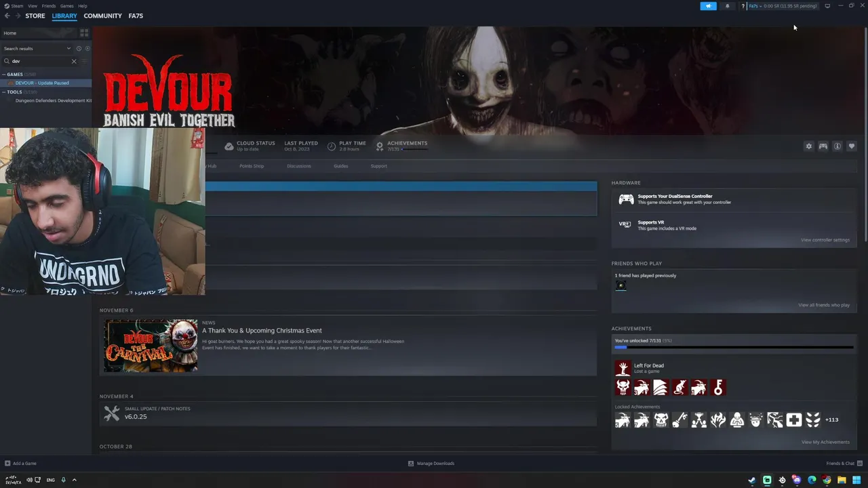Click View controller settings link
Viewport: 868px width, 488px height.
pos(825,240)
